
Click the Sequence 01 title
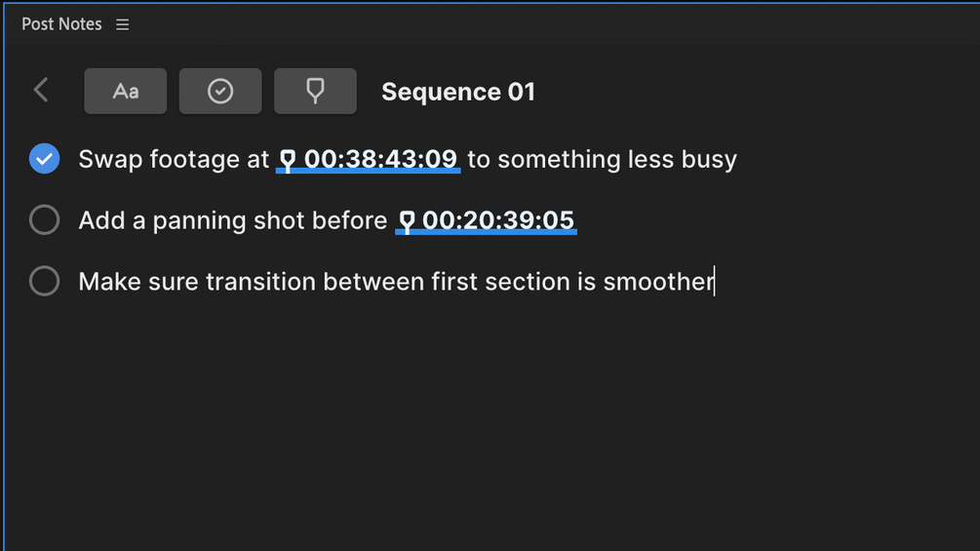coord(458,92)
